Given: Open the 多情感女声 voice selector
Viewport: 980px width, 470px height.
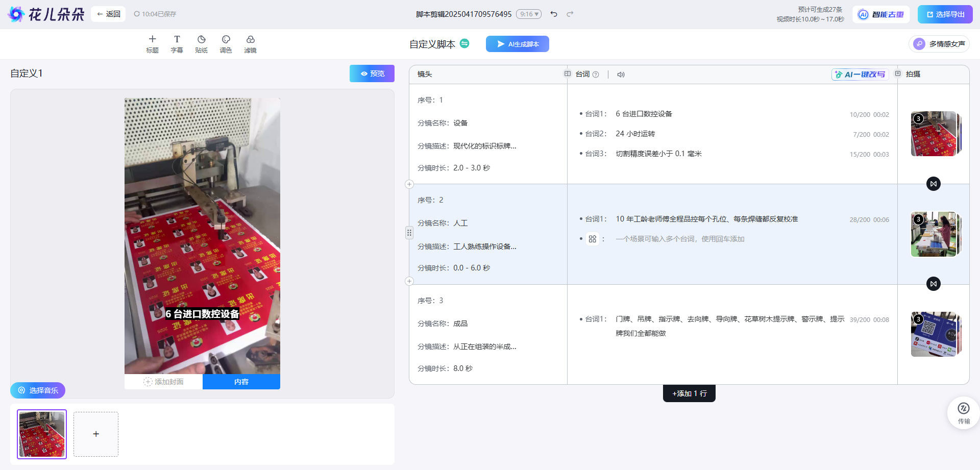Looking at the screenshot, I should 939,44.
